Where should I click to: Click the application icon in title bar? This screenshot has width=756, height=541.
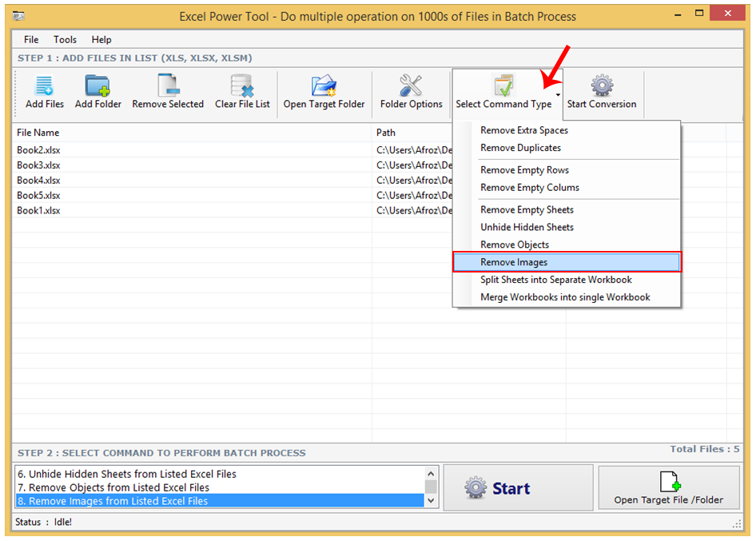[18, 17]
